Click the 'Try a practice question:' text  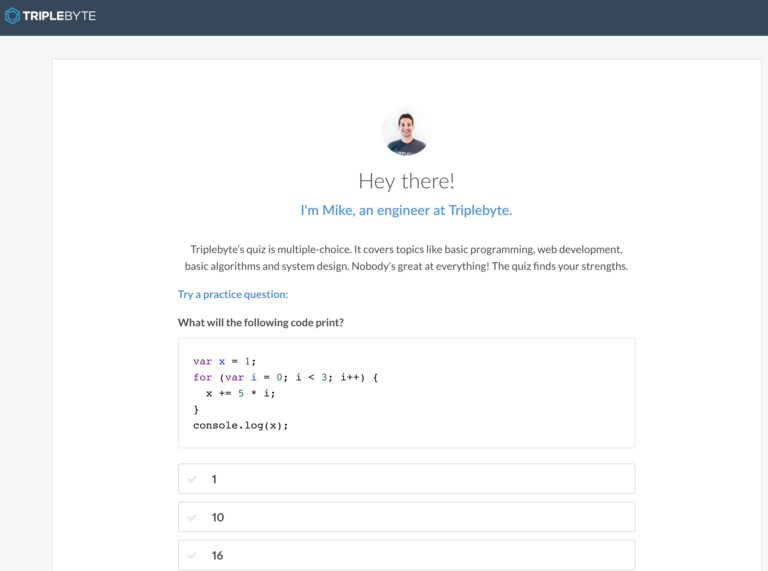(233, 294)
